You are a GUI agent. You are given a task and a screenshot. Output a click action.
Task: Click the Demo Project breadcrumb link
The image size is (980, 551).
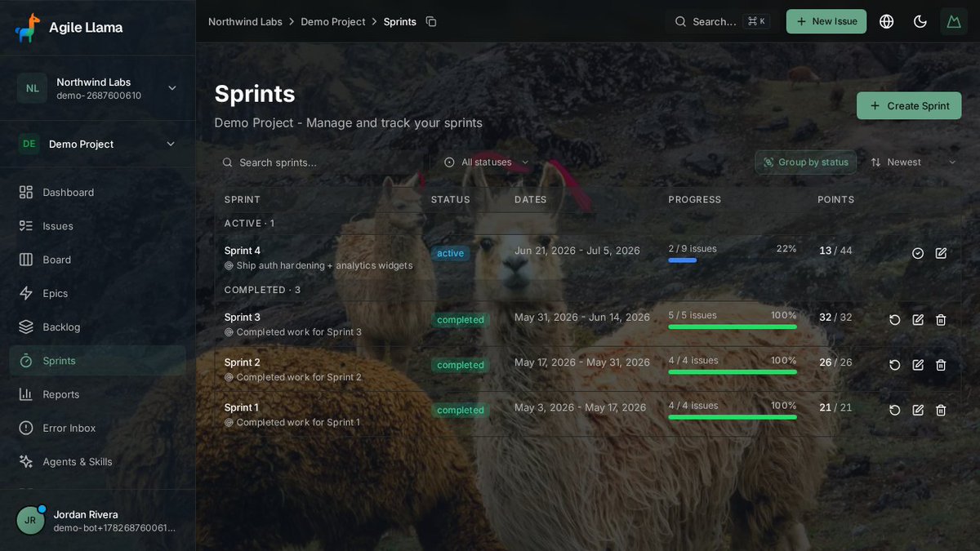coord(333,22)
